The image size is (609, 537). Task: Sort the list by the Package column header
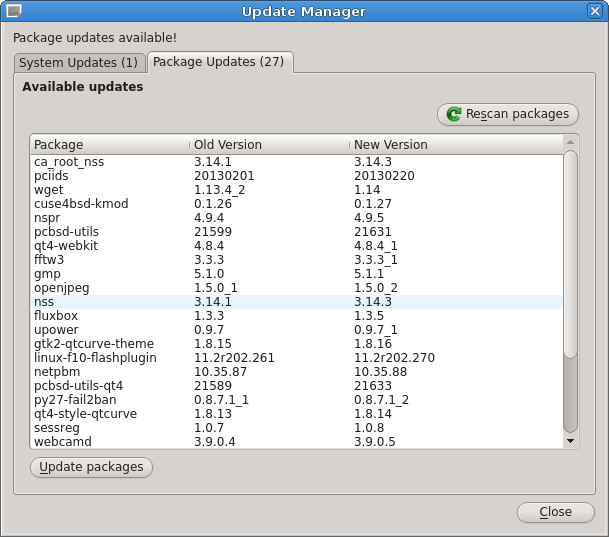pos(110,144)
